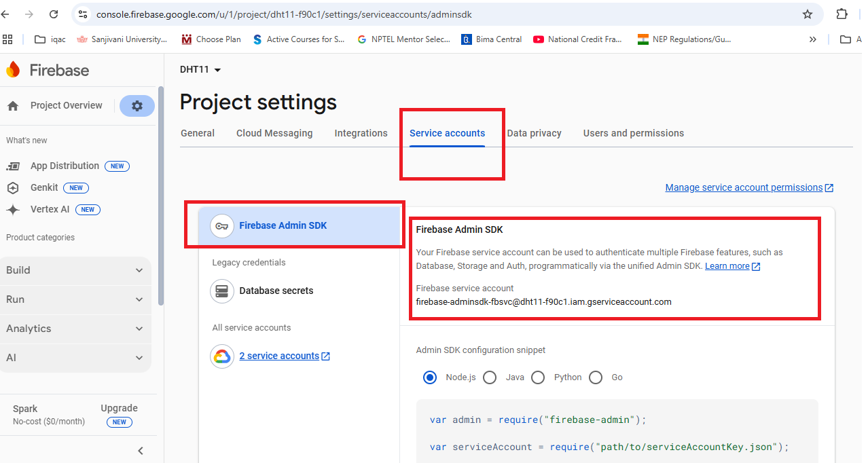
Task: Expand the Run category
Action: [75, 299]
